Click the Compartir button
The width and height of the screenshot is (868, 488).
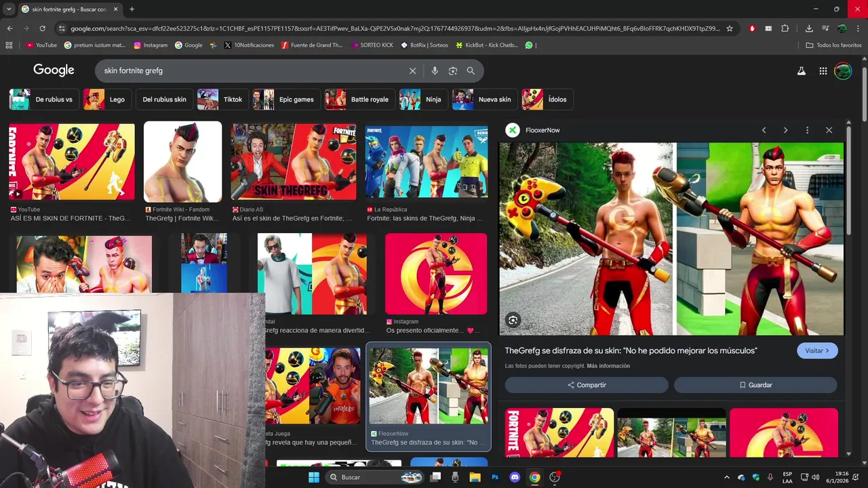tap(587, 385)
